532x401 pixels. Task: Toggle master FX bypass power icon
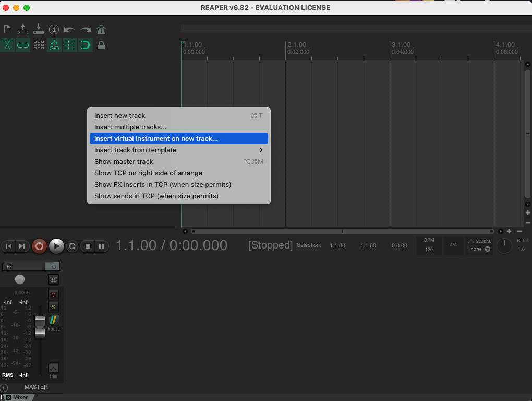[x=53, y=266]
